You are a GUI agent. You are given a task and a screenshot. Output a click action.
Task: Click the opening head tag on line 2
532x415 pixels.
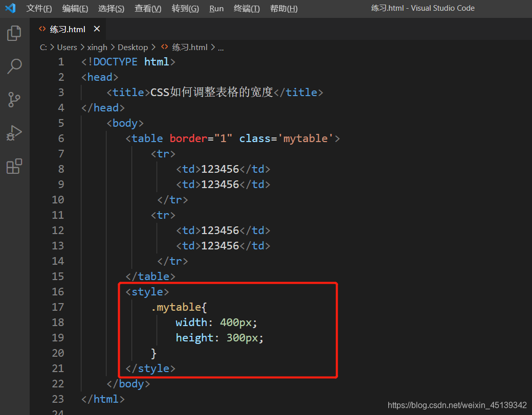100,77
